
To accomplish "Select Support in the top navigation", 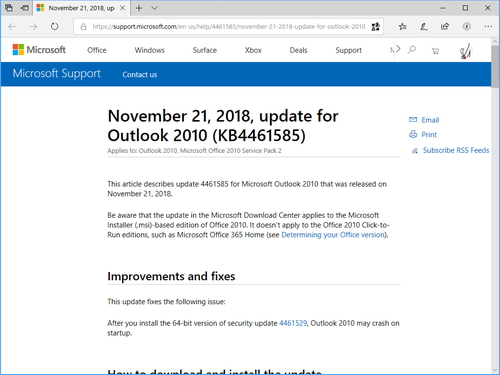I will (348, 50).
